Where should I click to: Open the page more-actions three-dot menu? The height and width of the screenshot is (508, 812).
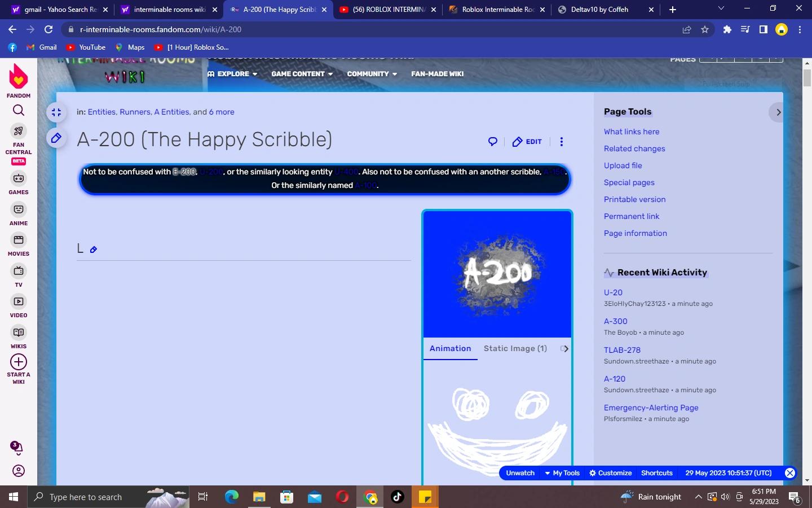(x=561, y=142)
